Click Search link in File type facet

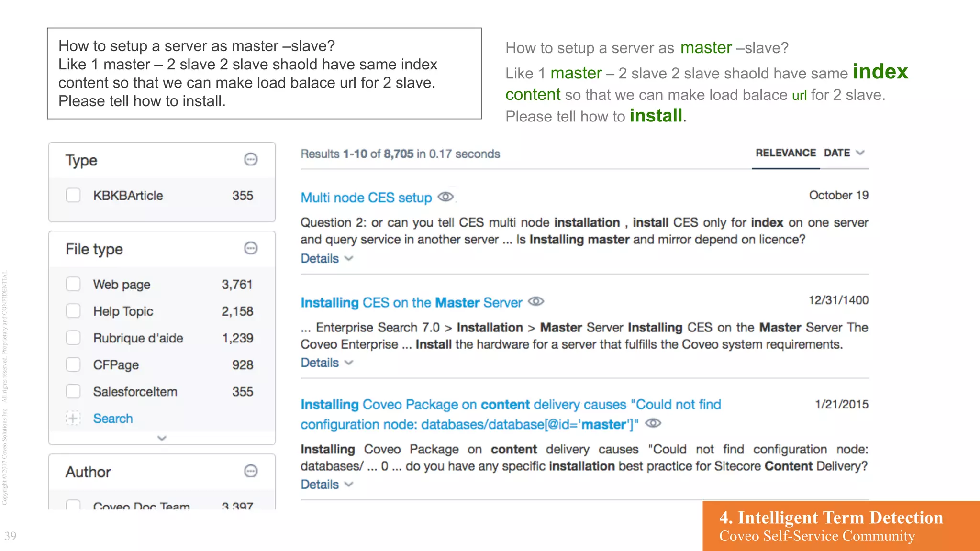pos(113,419)
